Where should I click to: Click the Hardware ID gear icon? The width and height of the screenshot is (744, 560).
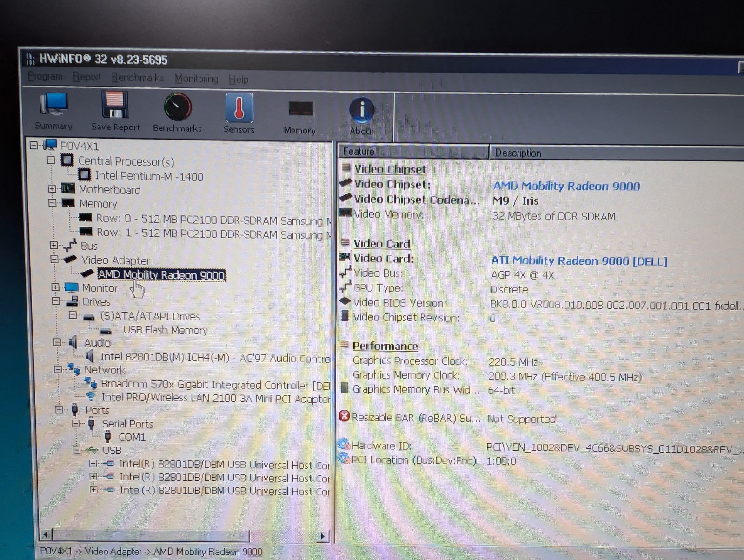tap(344, 444)
